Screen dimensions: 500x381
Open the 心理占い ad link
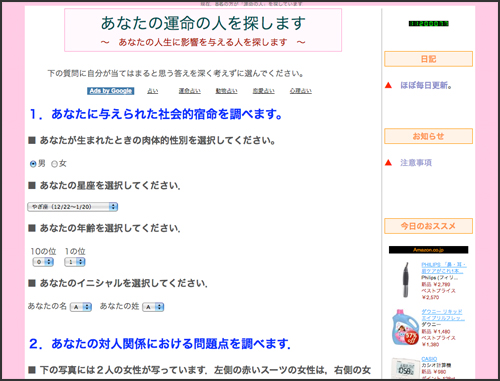tap(301, 91)
